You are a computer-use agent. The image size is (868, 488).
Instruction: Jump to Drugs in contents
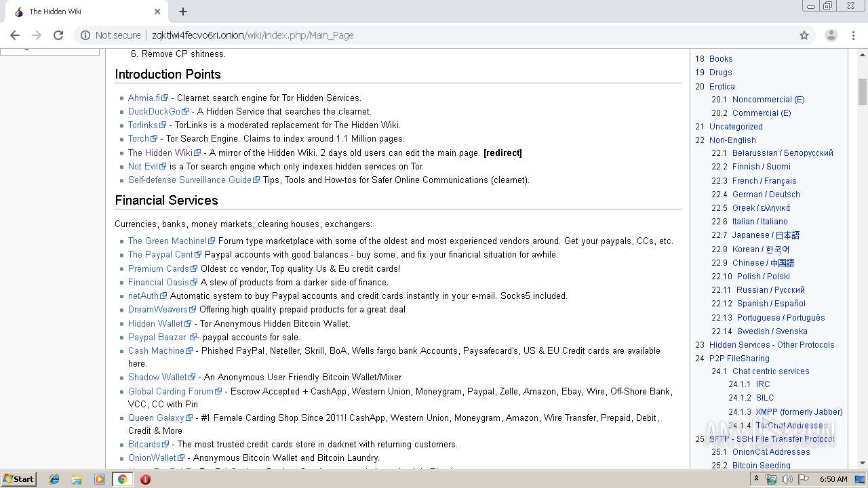click(x=721, y=73)
